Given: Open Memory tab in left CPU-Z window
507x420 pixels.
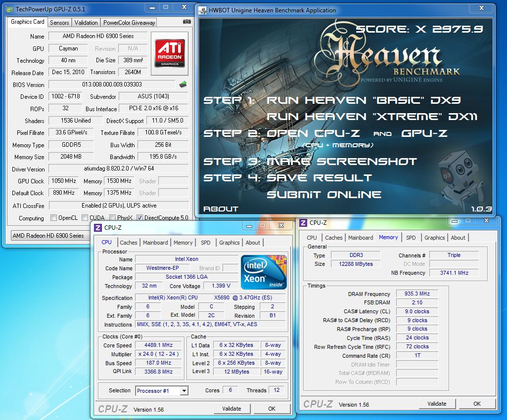Looking at the screenshot, I should pos(183,243).
